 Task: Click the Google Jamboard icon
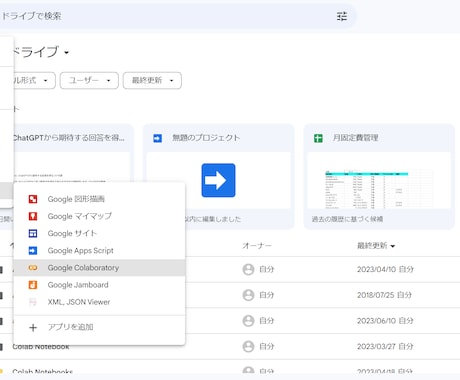click(x=33, y=285)
